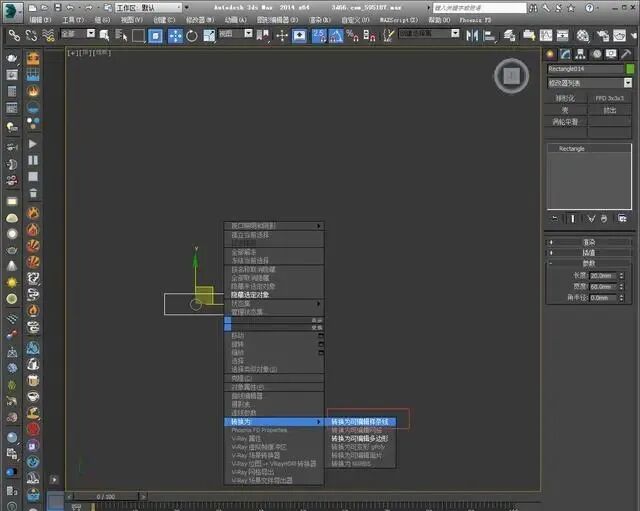Click the green object color swatch
Image resolution: width=640 pixels, height=511 pixels.
[630, 69]
